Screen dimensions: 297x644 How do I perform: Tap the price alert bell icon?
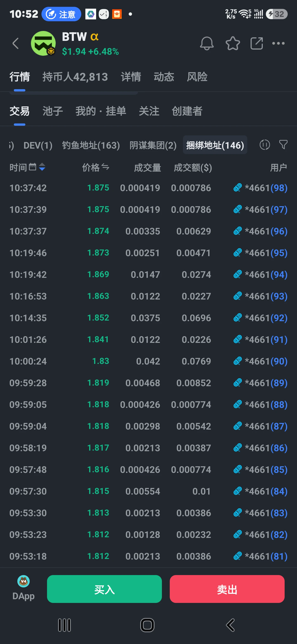click(207, 43)
